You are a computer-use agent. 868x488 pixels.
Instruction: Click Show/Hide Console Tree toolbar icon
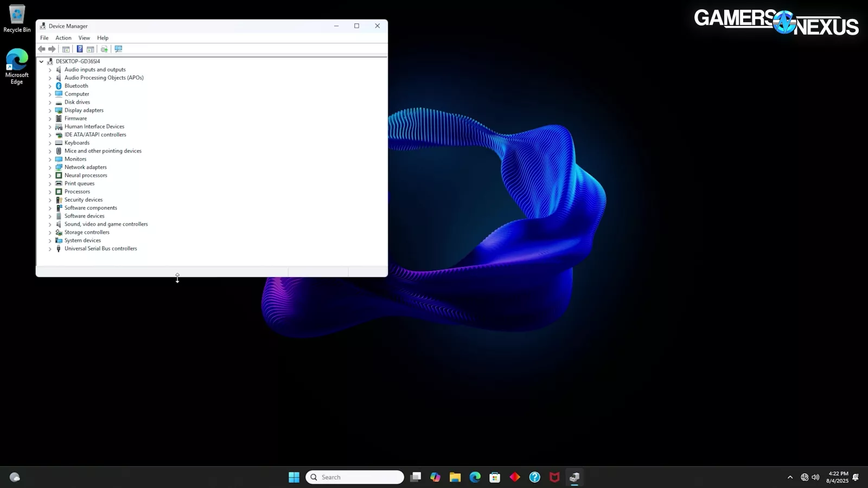(x=66, y=49)
